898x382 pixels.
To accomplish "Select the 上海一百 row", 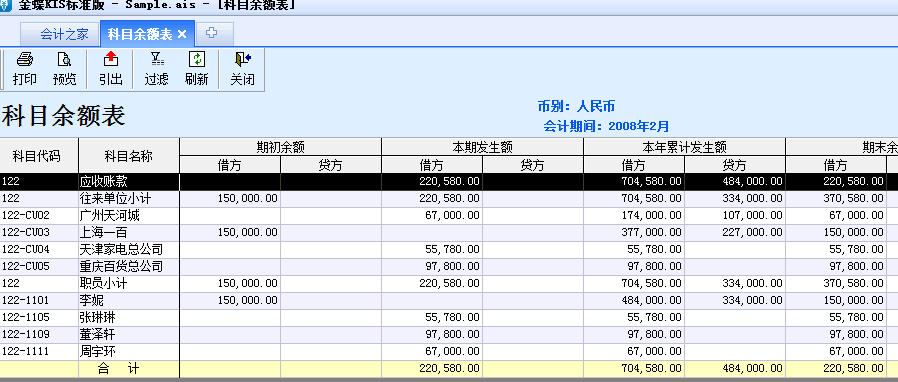I will tap(449, 233).
